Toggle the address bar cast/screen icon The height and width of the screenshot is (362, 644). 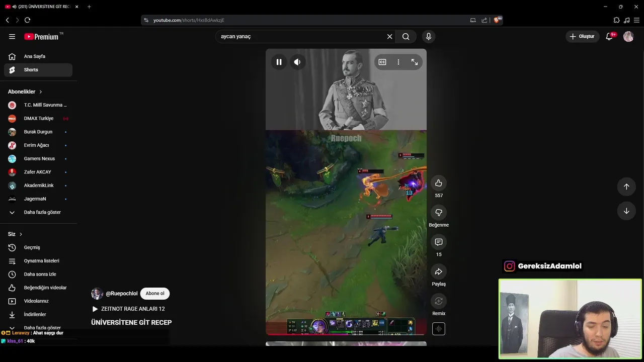[473, 20]
